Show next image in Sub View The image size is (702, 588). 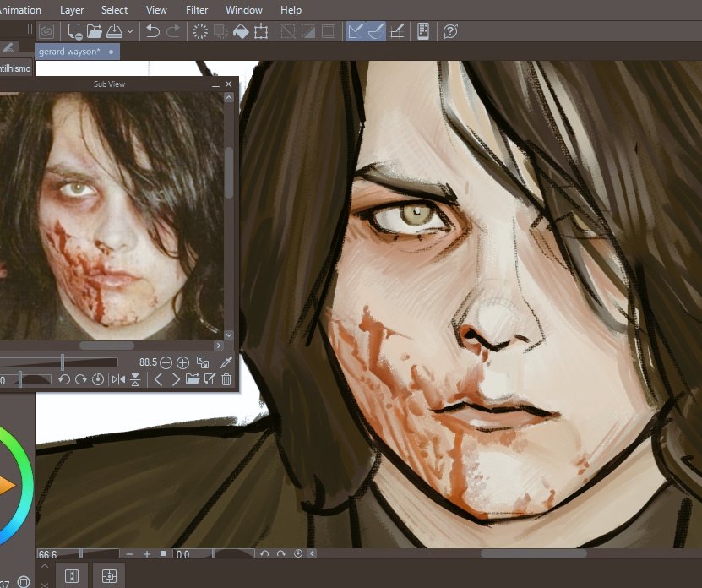point(176,380)
